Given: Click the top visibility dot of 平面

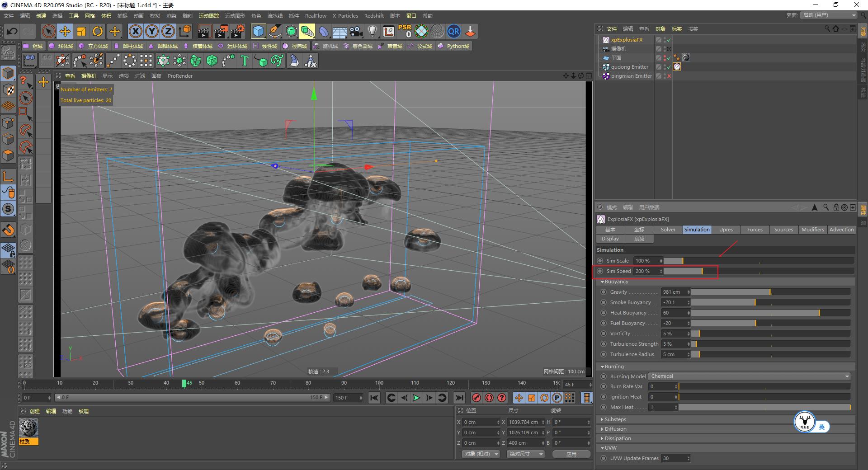Looking at the screenshot, I should [x=665, y=56].
